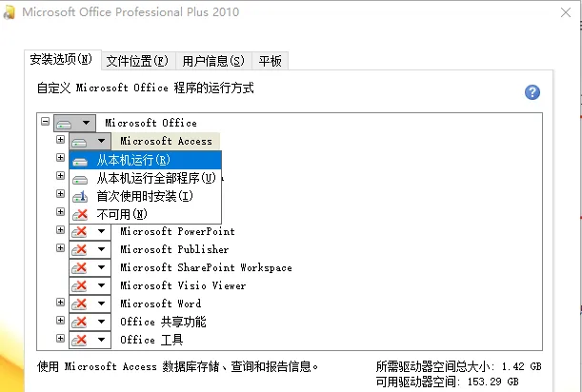This screenshot has height=392, width=582.
Task: Click the Microsoft Word unavailable red X icon
Action: (79, 304)
